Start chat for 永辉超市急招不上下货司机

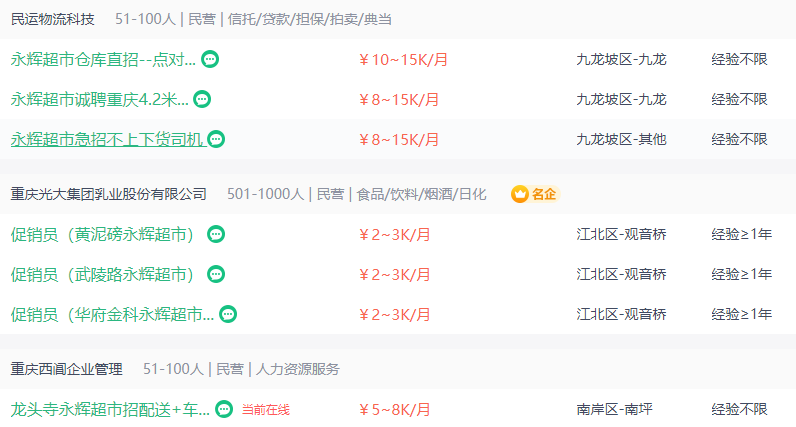pos(216,139)
